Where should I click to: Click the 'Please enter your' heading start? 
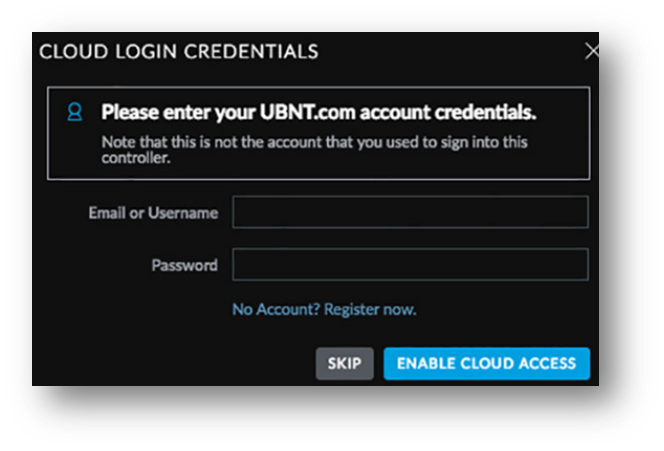click(178, 113)
